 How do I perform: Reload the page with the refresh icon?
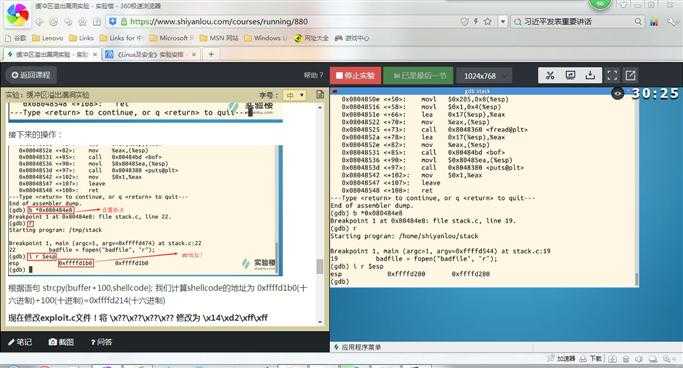[x=68, y=22]
